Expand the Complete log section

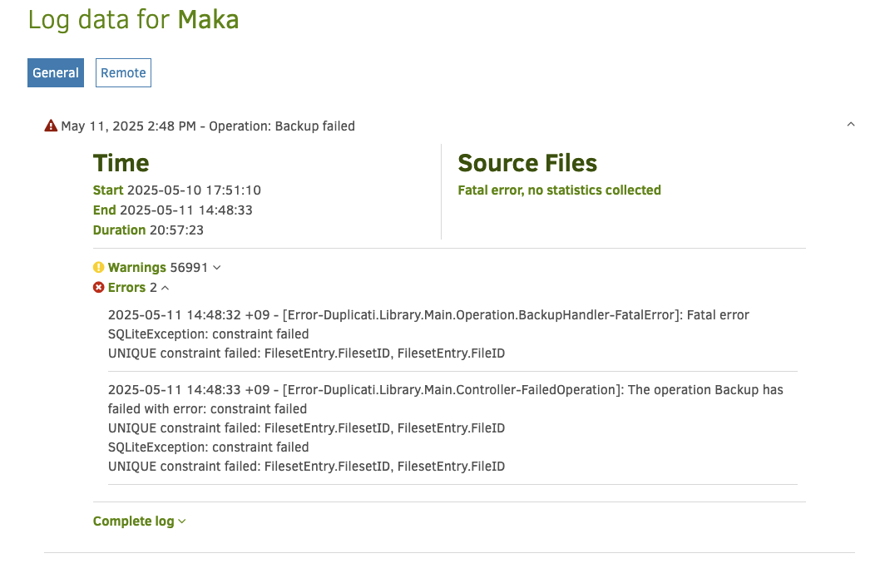(139, 521)
